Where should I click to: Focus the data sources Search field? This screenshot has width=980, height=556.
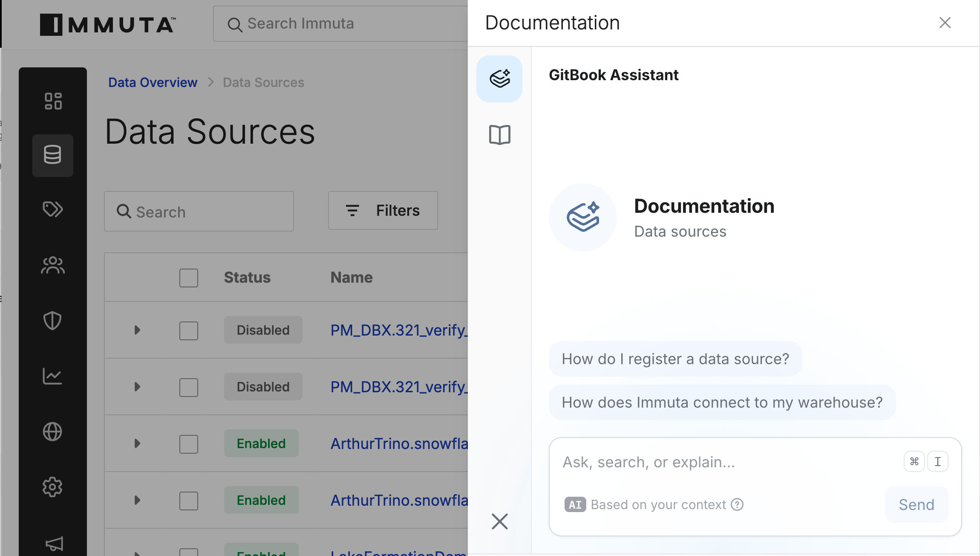(x=199, y=211)
